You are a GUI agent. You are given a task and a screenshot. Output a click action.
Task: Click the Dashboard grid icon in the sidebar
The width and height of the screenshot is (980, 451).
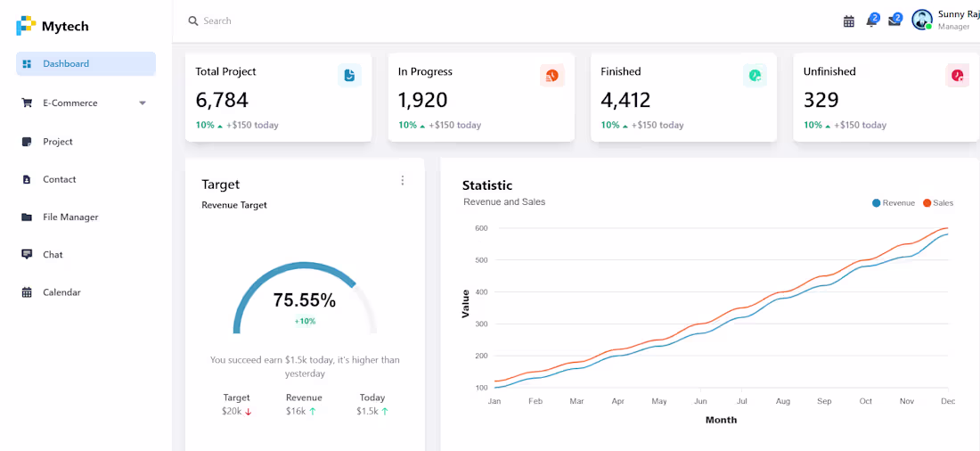point(26,64)
